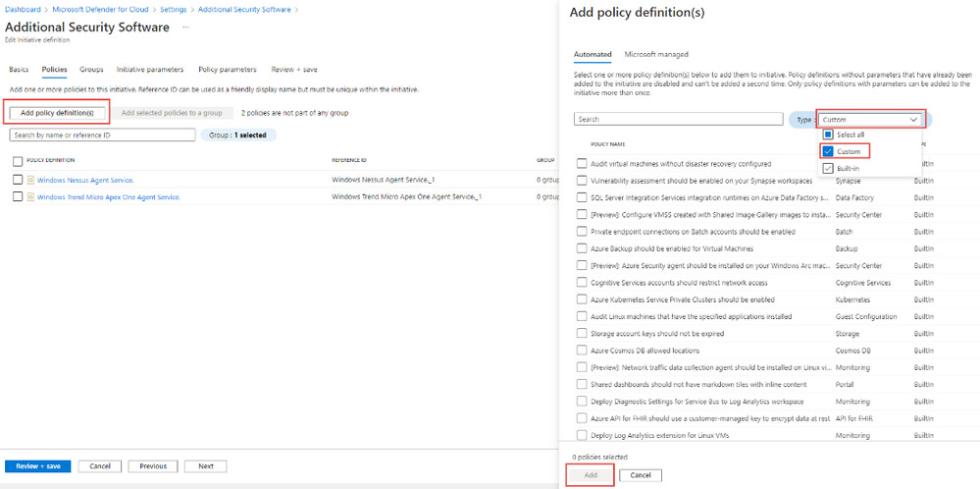Click the Add button in the policy panel

pyautogui.click(x=591, y=476)
